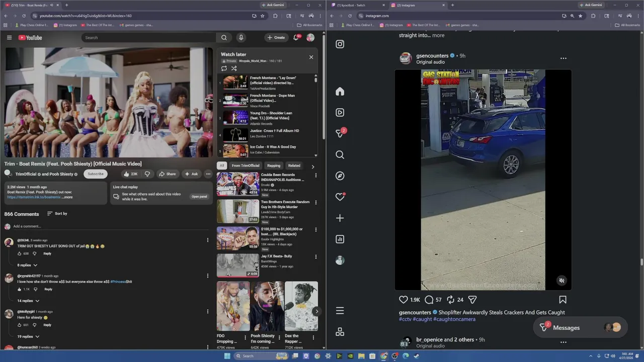This screenshot has height=362, width=644.
Task: Like the gsencounters post with heart
Action: pyautogui.click(x=404, y=300)
